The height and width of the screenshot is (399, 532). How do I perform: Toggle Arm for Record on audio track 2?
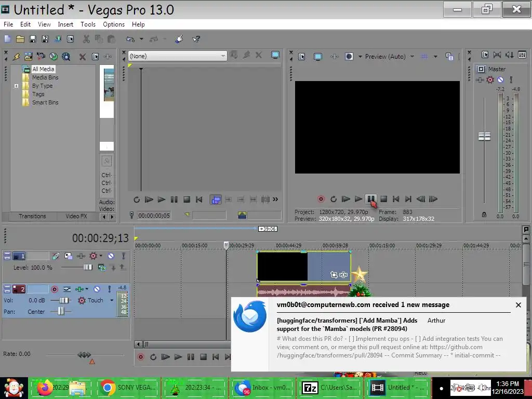[54, 289]
